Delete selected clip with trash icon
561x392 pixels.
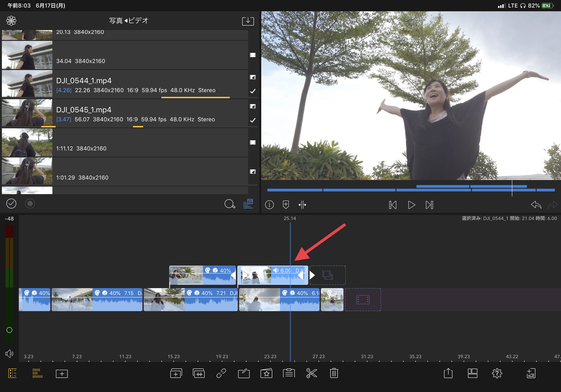click(334, 373)
